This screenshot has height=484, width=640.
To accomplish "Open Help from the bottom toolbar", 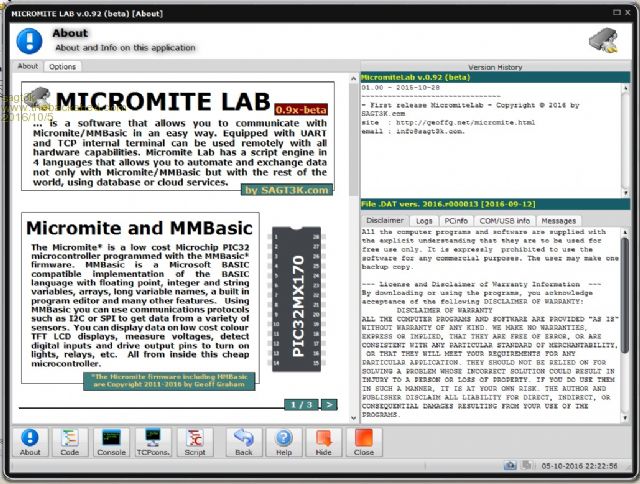I will [x=284, y=442].
